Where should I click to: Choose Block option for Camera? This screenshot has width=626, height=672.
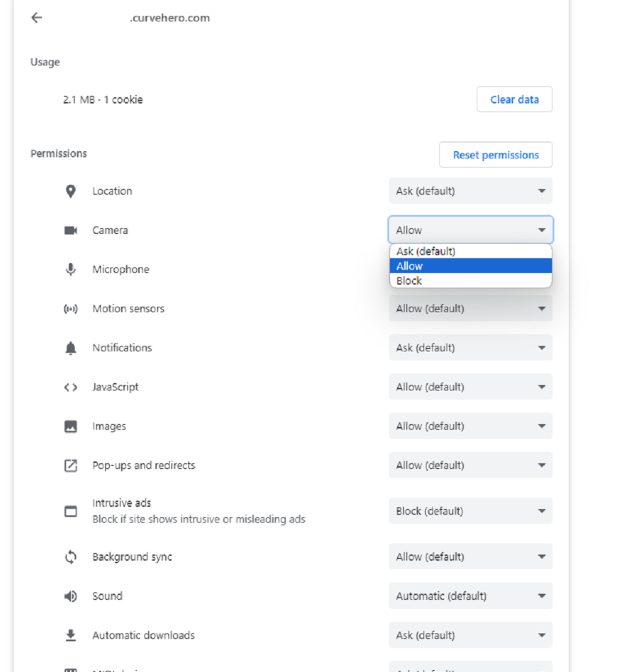[471, 280]
